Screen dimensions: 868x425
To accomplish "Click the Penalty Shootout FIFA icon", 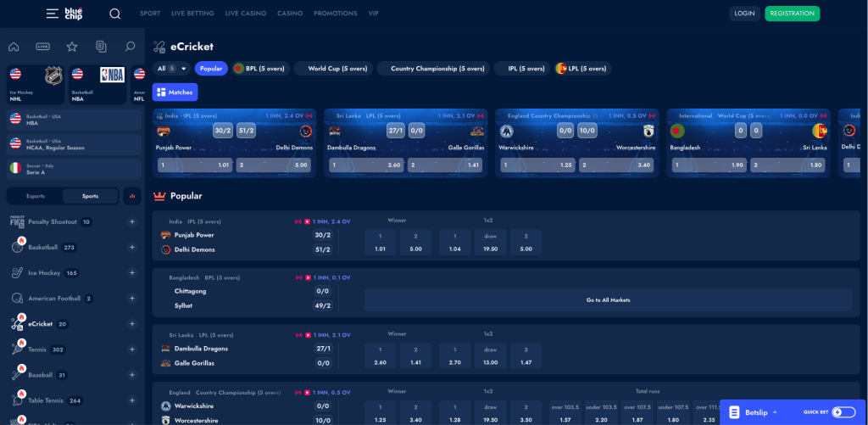I will (18, 221).
